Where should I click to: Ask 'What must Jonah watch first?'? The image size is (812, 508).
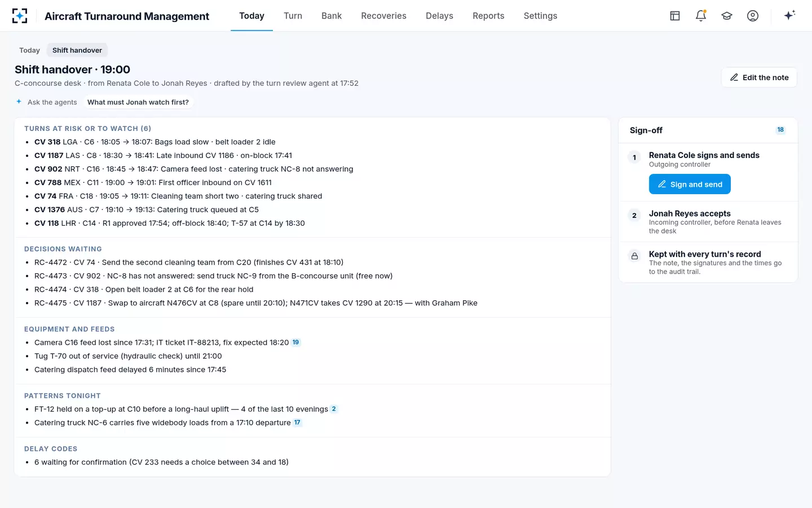click(x=138, y=102)
